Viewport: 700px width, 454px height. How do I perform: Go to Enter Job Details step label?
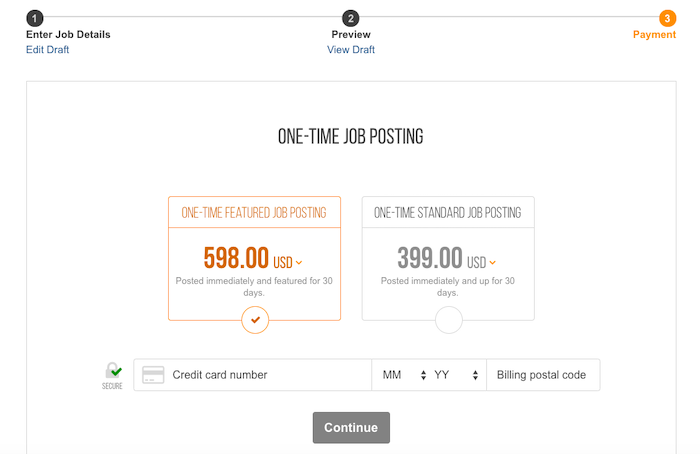(x=68, y=34)
